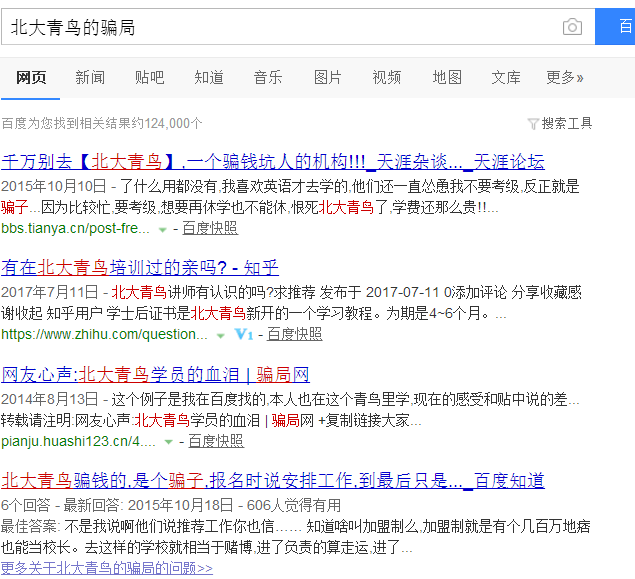The image size is (635, 579).
Task: Switch to the 视频 tab
Action: click(x=387, y=77)
